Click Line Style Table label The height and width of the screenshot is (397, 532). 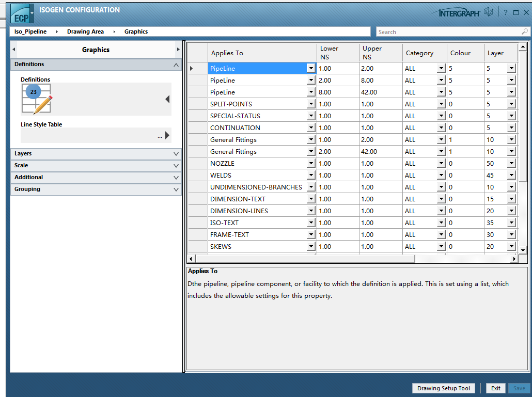pyautogui.click(x=41, y=124)
